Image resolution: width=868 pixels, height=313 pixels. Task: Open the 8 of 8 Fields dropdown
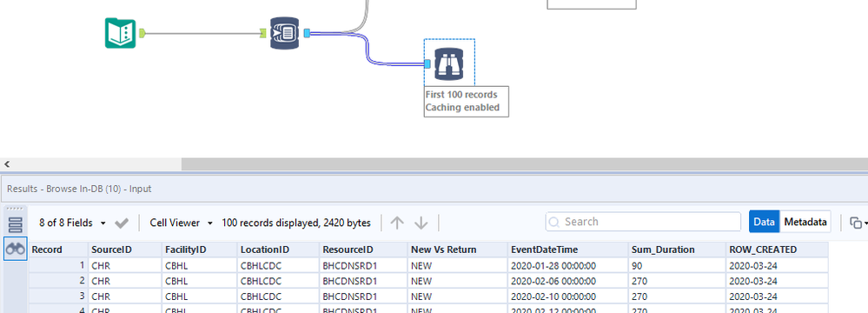point(72,223)
